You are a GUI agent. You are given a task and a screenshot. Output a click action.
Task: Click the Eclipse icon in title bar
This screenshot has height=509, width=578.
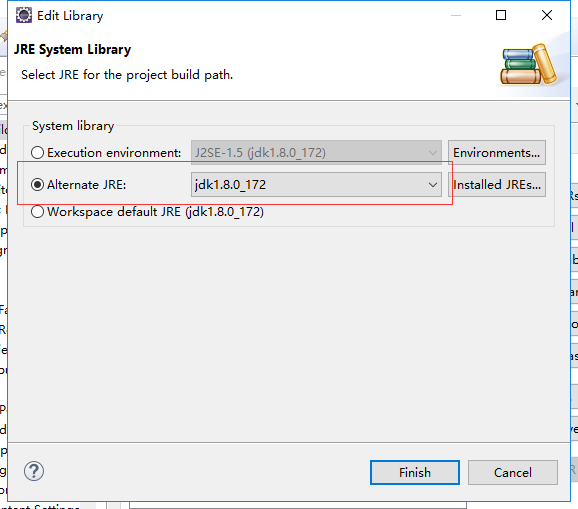point(24,15)
